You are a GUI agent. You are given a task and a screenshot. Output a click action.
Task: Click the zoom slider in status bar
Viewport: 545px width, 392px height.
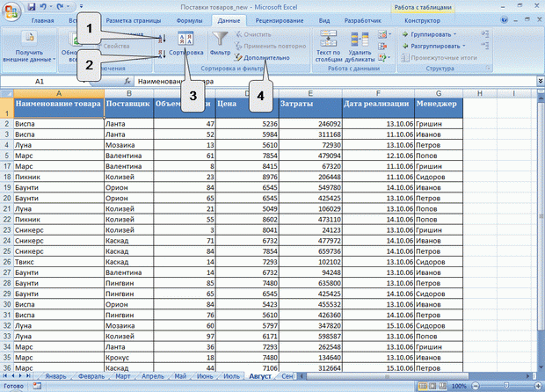click(506, 386)
